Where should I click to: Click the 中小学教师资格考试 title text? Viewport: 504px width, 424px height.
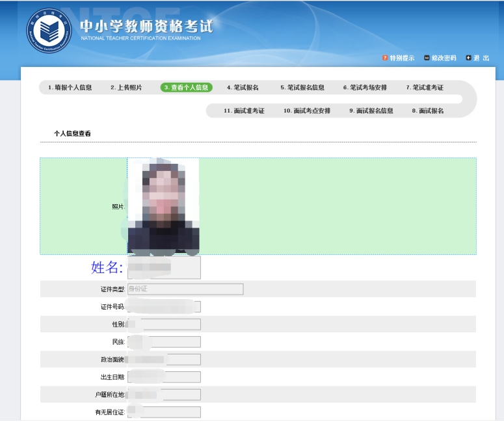point(146,27)
